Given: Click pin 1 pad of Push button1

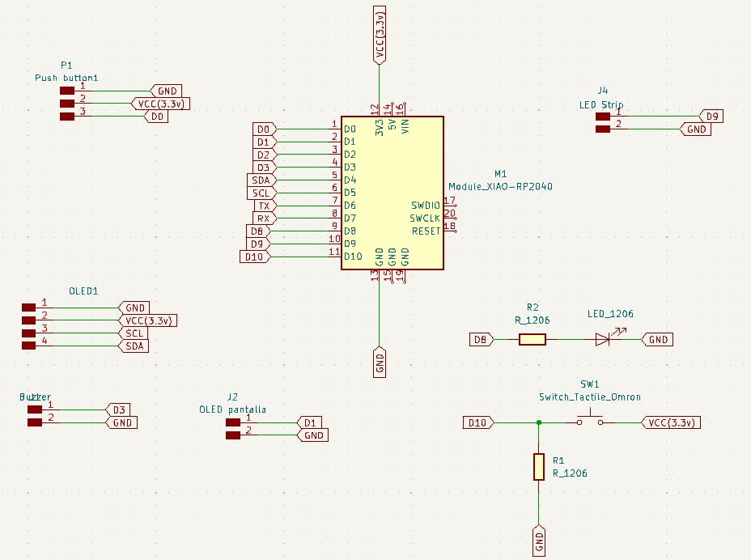Looking at the screenshot, I should click(67, 91).
